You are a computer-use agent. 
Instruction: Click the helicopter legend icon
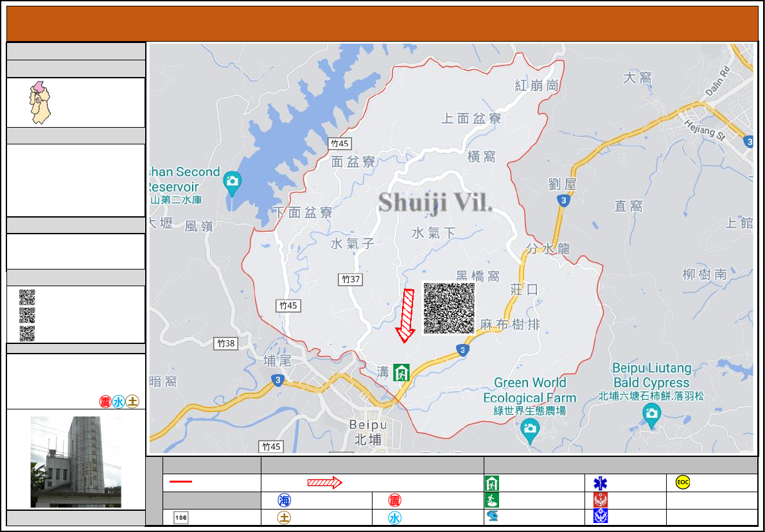(492, 517)
